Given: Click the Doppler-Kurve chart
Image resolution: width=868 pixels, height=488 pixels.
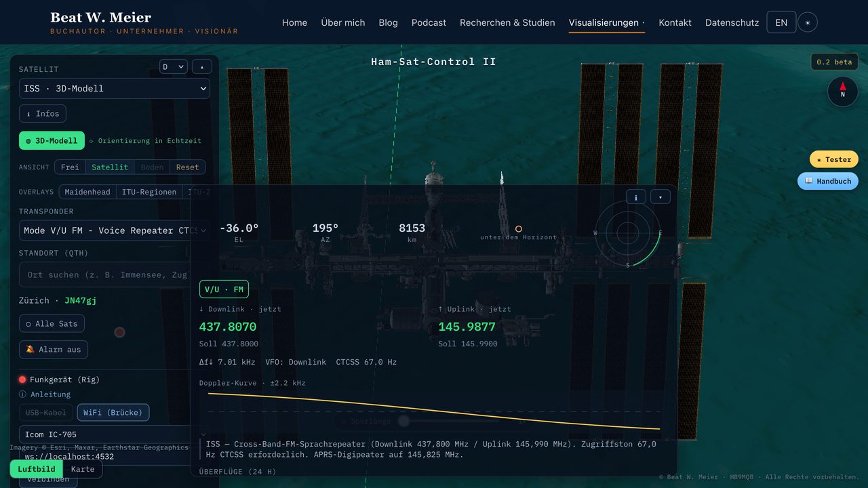Looking at the screenshot, I should [x=434, y=410].
